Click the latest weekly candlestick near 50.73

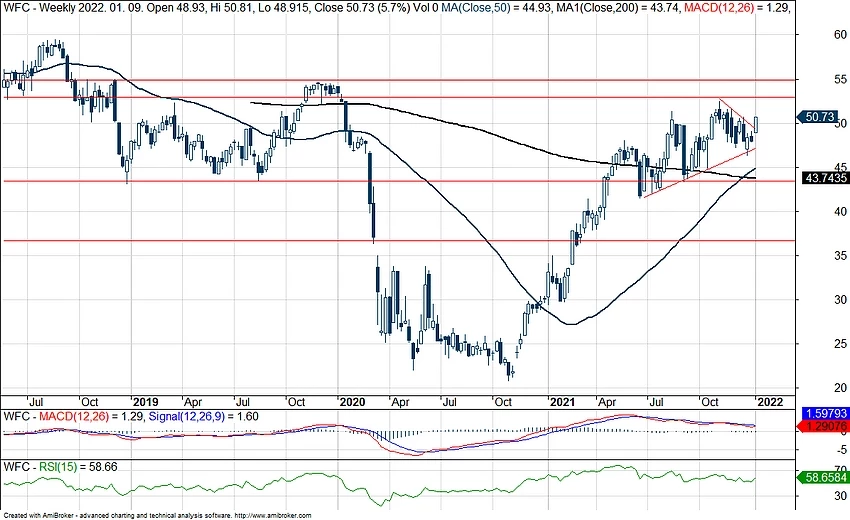(x=756, y=124)
